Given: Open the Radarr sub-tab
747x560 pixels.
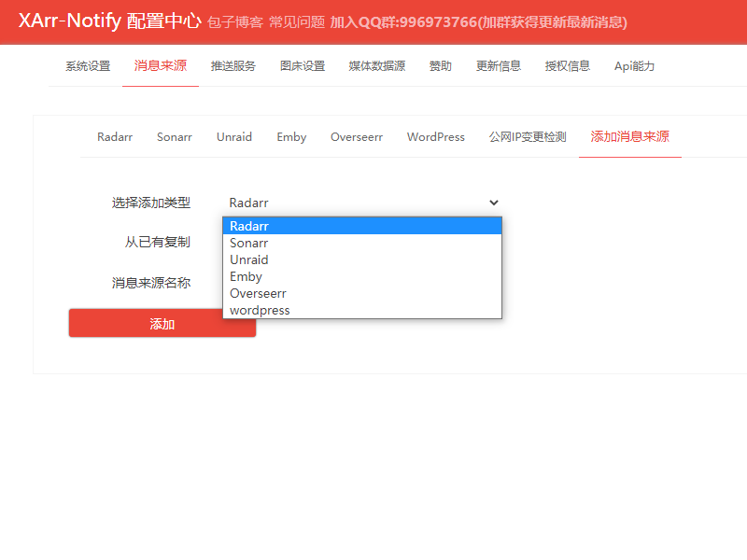Looking at the screenshot, I should [x=114, y=136].
